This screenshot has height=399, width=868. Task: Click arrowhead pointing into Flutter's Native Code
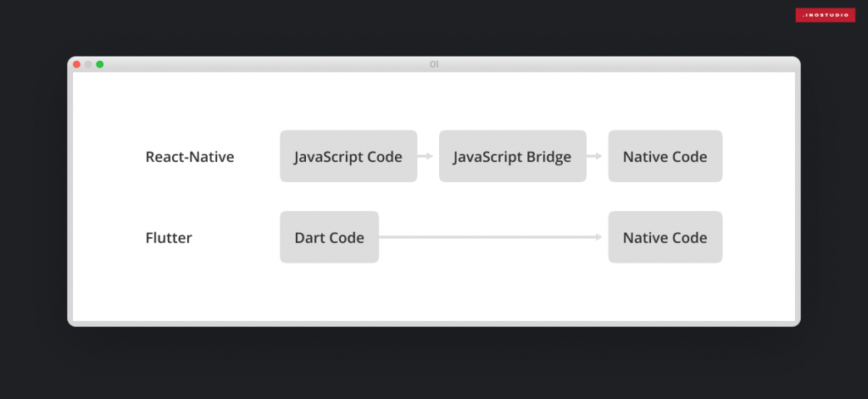coord(603,237)
